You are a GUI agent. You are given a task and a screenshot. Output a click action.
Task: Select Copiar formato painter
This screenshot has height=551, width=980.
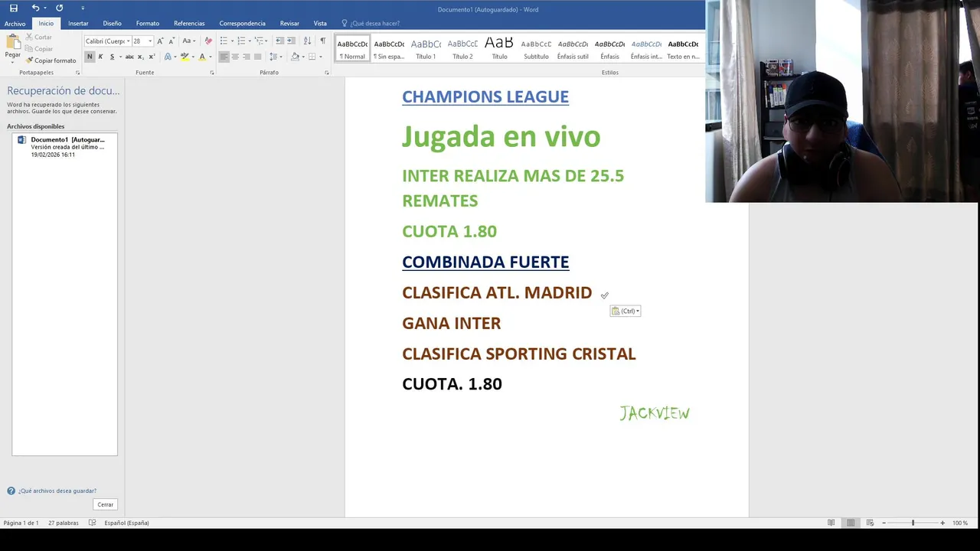(51, 60)
